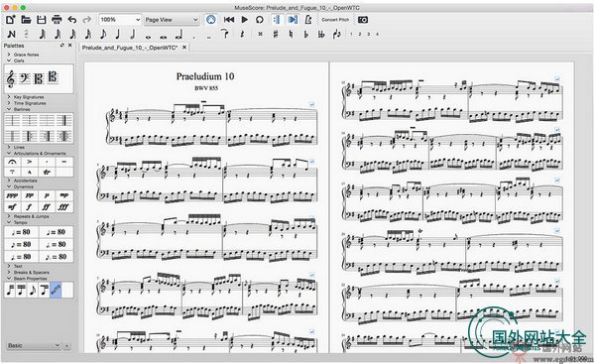
Task: Create a new score with the New icon
Action: (11, 20)
